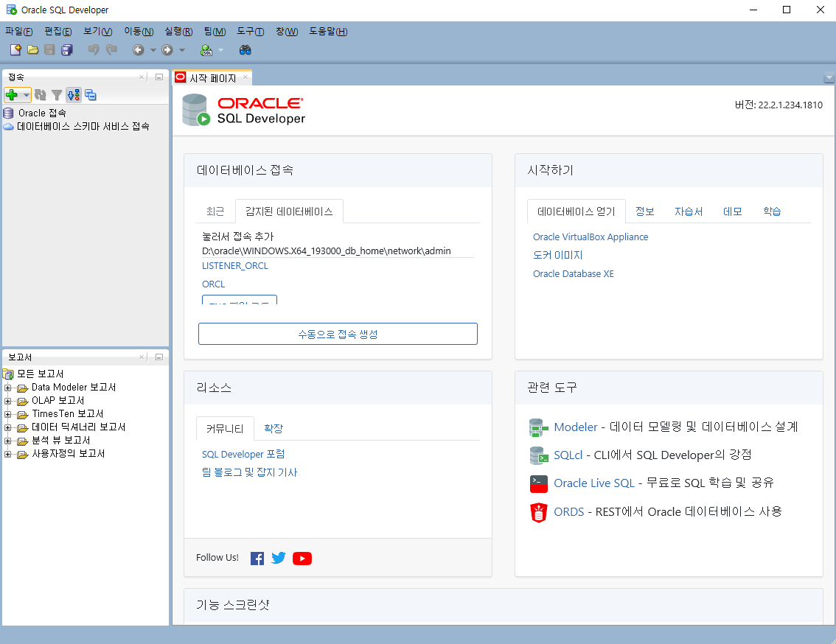The height and width of the screenshot is (644, 836).
Task: Open the Oracle Database XE link
Action: (574, 273)
